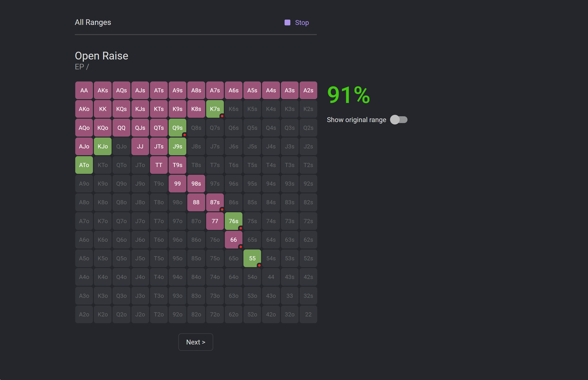Click the JJ pocket jacks cell

(x=140, y=146)
